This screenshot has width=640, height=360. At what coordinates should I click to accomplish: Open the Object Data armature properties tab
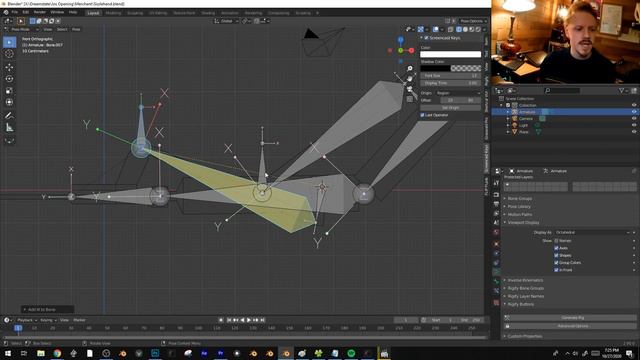[x=496, y=272]
